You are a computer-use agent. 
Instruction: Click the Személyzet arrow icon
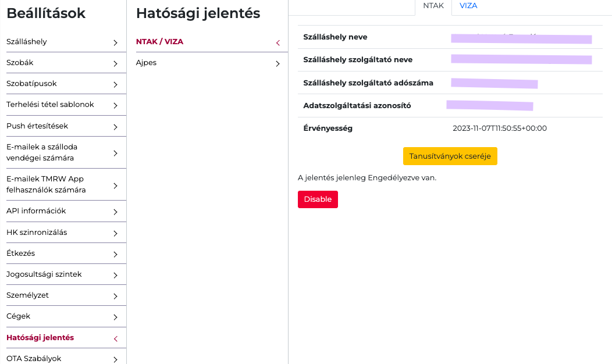115,296
